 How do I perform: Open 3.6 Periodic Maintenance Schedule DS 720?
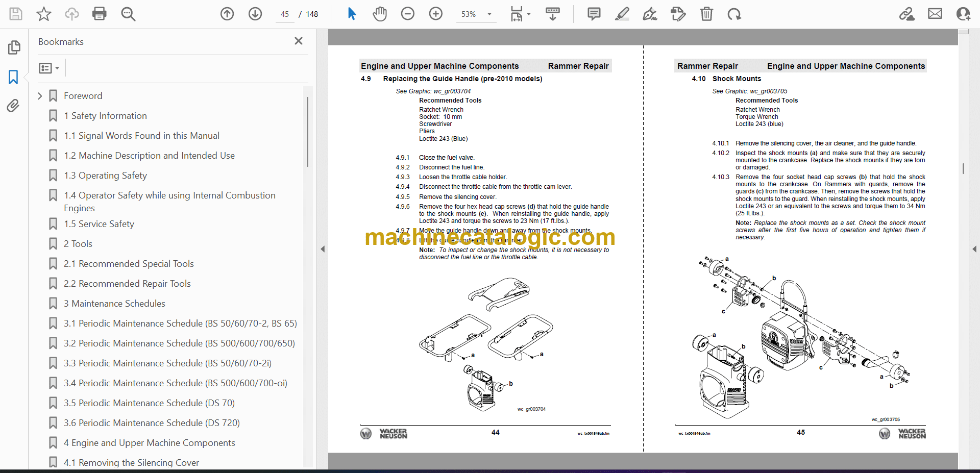[152, 423]
